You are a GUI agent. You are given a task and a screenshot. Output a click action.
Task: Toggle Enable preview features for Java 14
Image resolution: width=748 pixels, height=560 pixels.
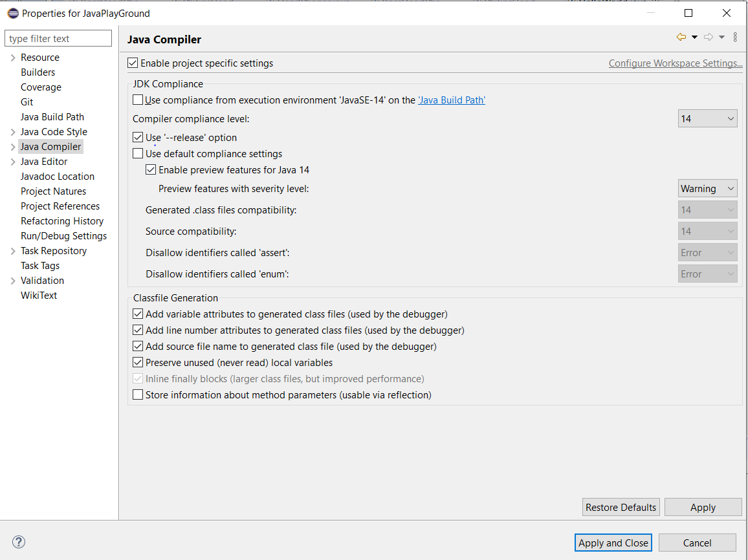151,169
